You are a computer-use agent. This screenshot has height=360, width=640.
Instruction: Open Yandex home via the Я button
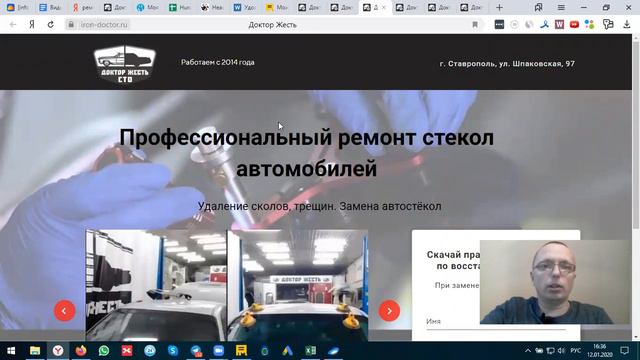click(x=31, y=24)
